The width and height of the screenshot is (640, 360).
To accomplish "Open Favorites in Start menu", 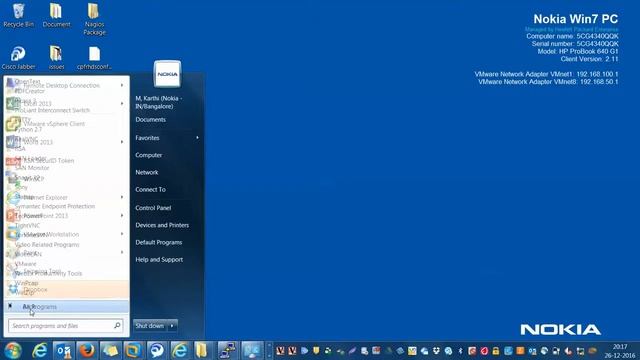I will click(x=147, y=138).
